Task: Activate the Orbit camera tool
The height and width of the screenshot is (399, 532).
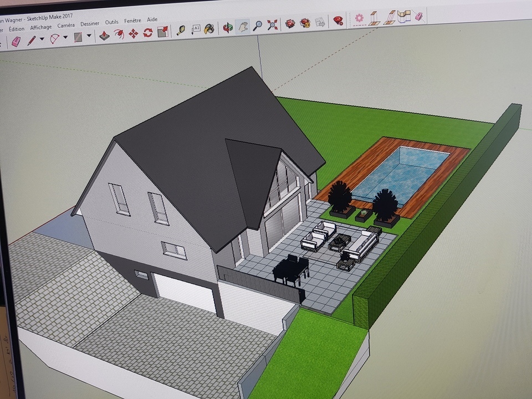Action: pos(227,27)
